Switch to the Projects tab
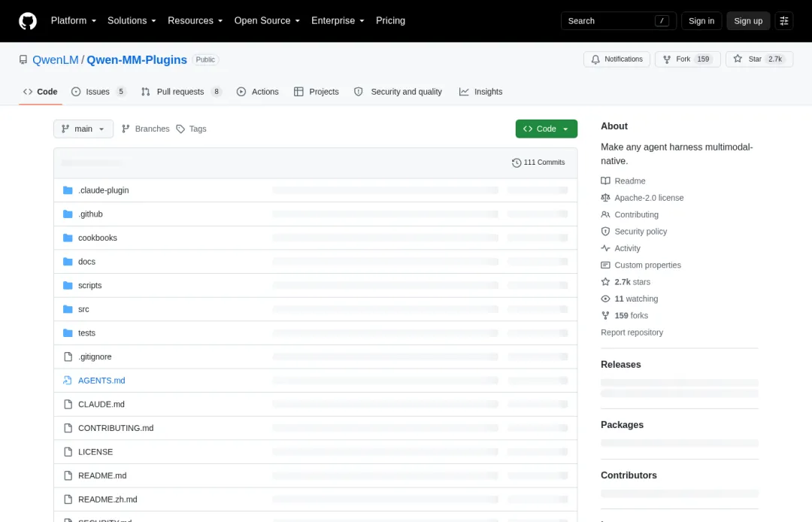The height and width of the screenshot is (522, 812). pyautogui.click(x=317, y=92)
